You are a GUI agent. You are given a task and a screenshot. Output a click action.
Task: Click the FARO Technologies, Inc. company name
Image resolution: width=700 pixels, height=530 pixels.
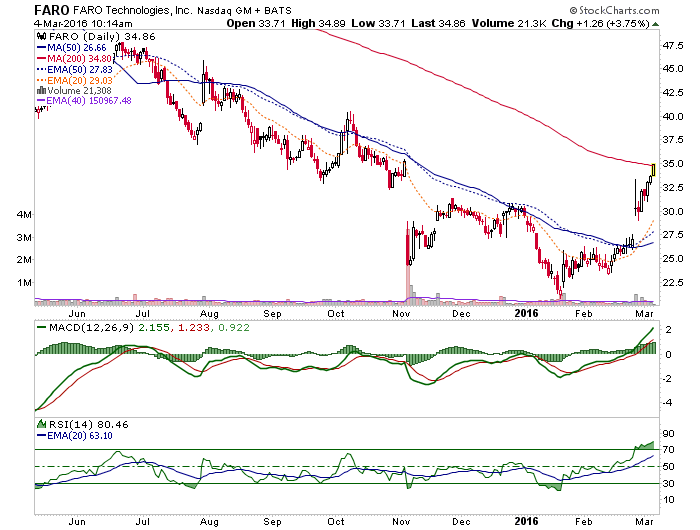[x=133, y=10]
